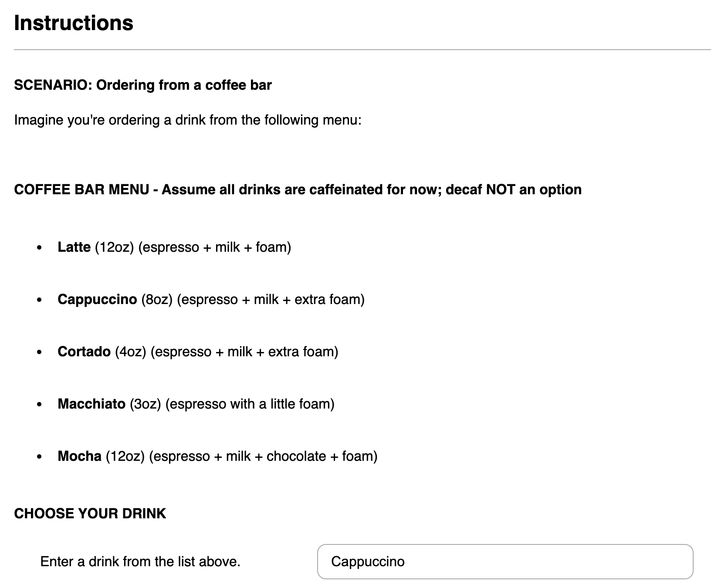The height and width of the screenshot is (588, 718).
Task: Click the Cortado '(4oz)' size text
Action: pyautogui.click(x=130, y=351)
